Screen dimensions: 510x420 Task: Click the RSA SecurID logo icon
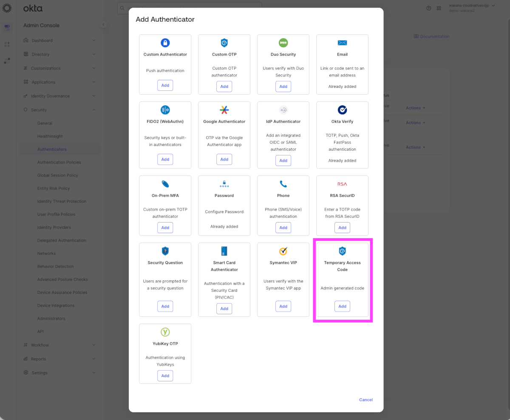tap(342, 184)
